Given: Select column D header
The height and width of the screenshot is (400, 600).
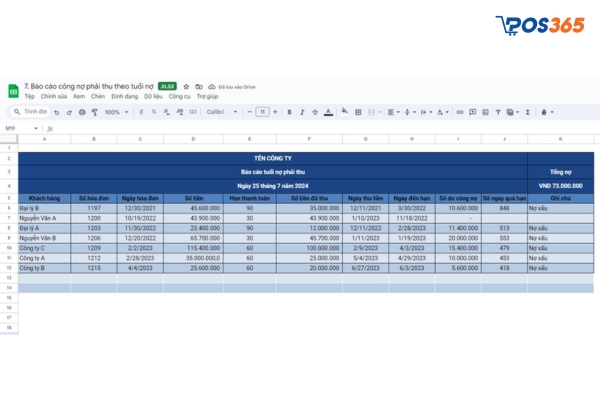Looking at the screenshot, I should coord(193,139).
